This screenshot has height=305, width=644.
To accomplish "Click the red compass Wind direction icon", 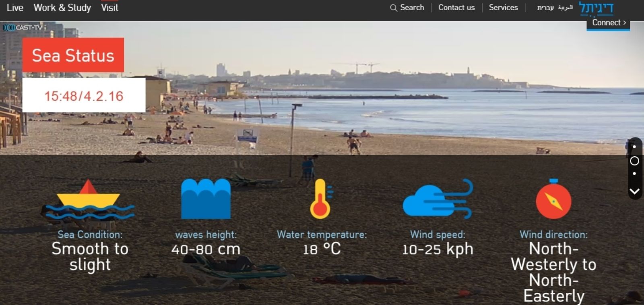I will 553,199.
